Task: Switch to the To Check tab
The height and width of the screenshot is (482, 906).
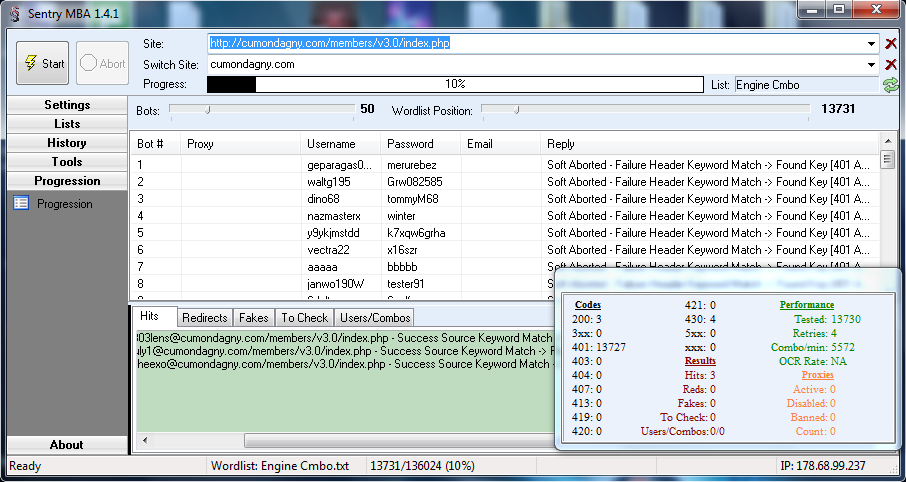Action: coord(304,317)
